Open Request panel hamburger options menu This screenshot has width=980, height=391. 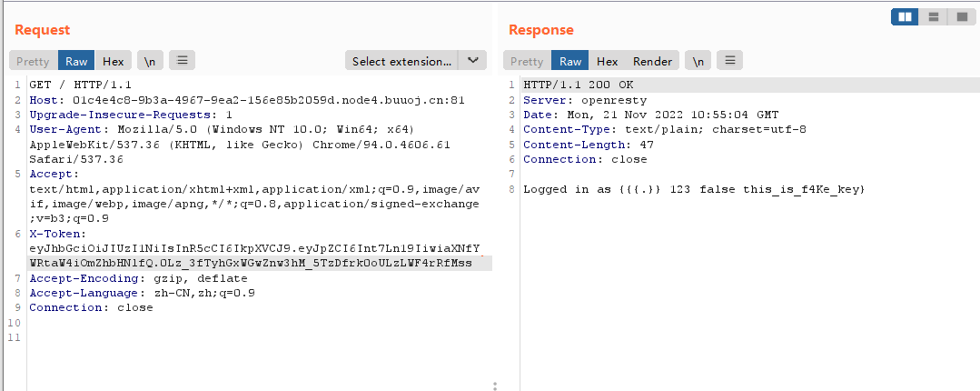coord(182,61)
